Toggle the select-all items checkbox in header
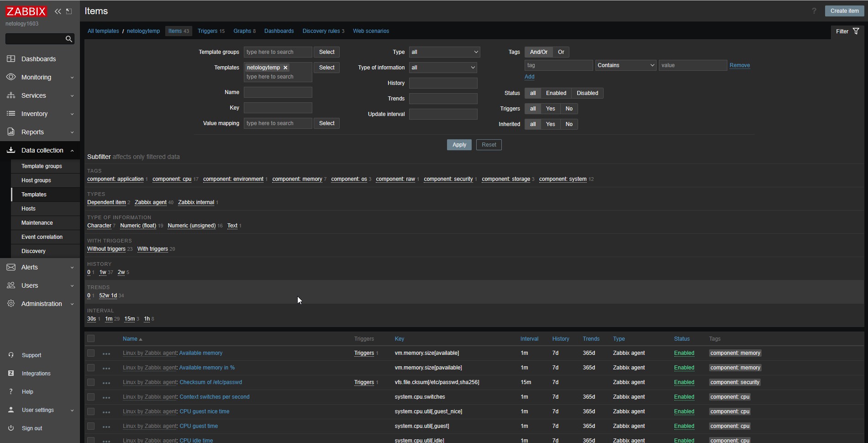 point(91,339)
